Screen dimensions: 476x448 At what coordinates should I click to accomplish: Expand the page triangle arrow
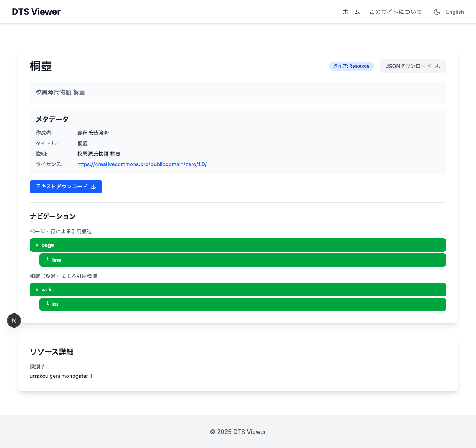point(37,245)
